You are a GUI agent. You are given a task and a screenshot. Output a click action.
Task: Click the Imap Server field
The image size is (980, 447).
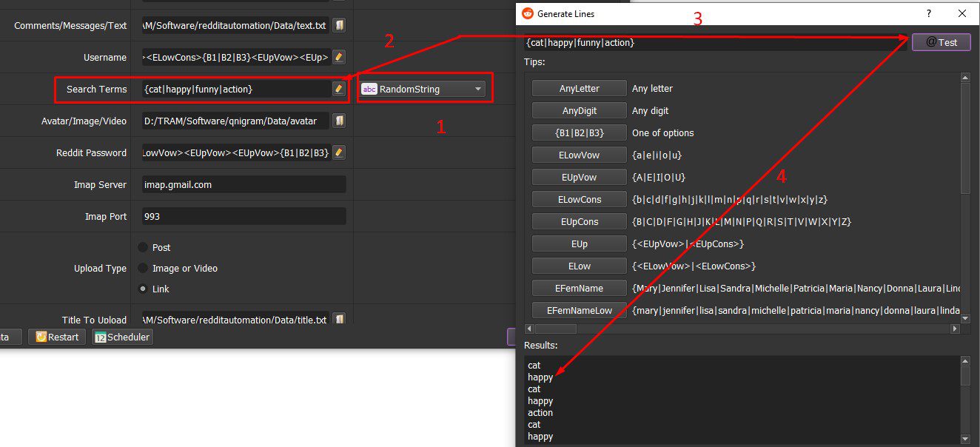coord(244,184)
